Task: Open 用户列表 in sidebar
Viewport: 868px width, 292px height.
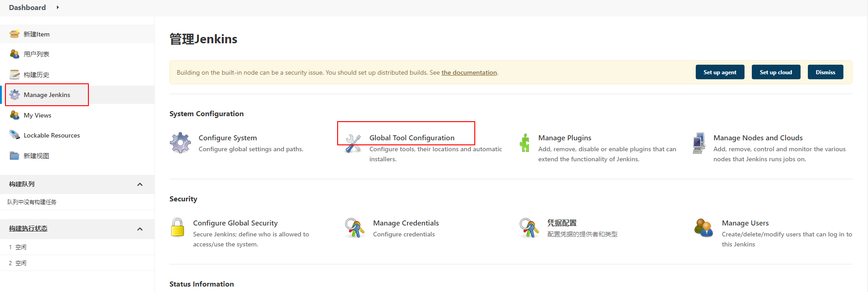Action: click(36, 54)
